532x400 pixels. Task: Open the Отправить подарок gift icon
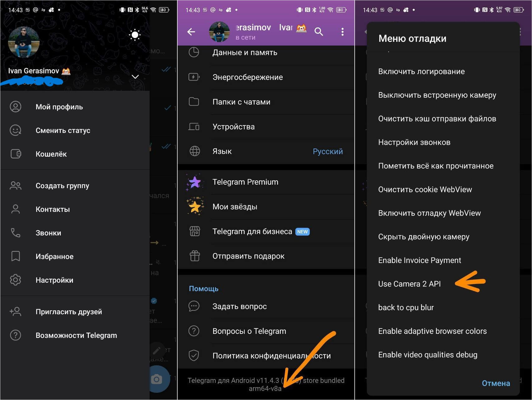click(195, 256)
